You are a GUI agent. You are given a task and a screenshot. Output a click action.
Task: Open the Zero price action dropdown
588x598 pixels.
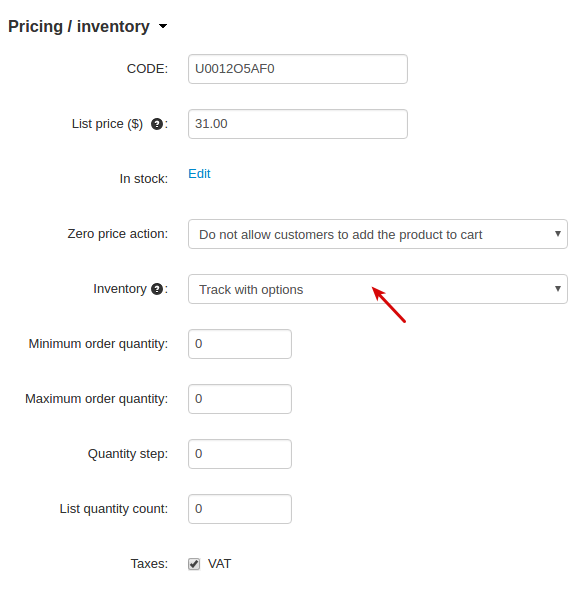(x=378, y=234)
